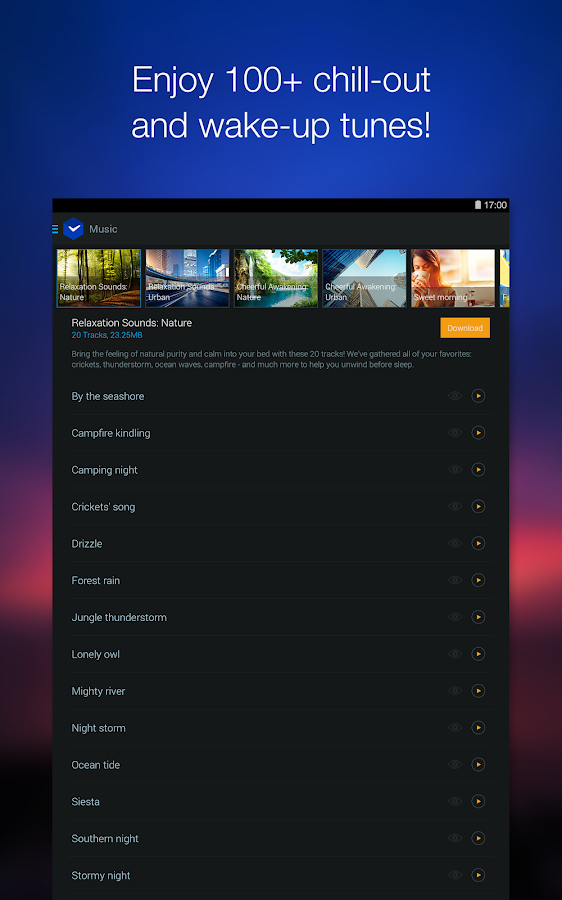Play the Forest rain track
This screenshot has height=900, width=562.
(x=478, y=580)
